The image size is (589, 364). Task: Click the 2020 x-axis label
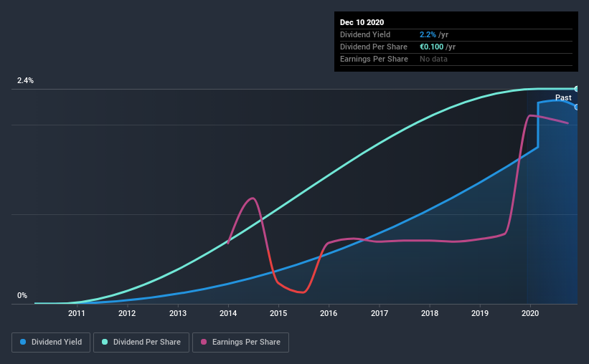(x=530, y=313)
